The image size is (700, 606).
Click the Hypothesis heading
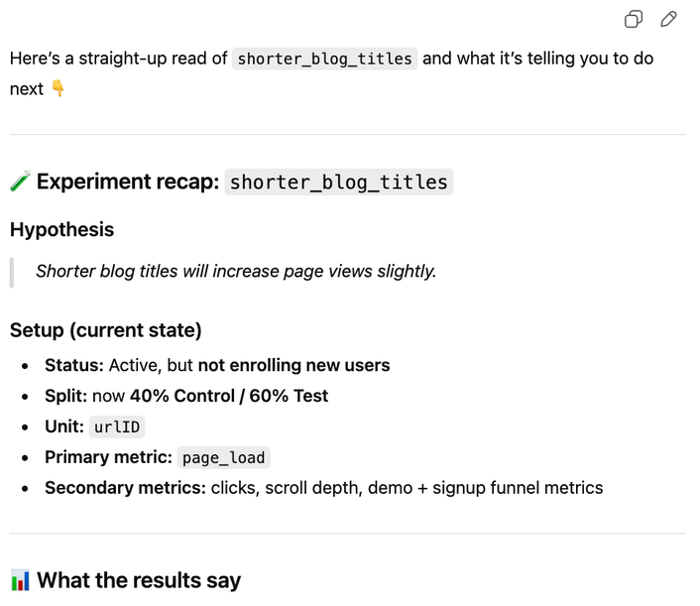click(x=61, y=229)
